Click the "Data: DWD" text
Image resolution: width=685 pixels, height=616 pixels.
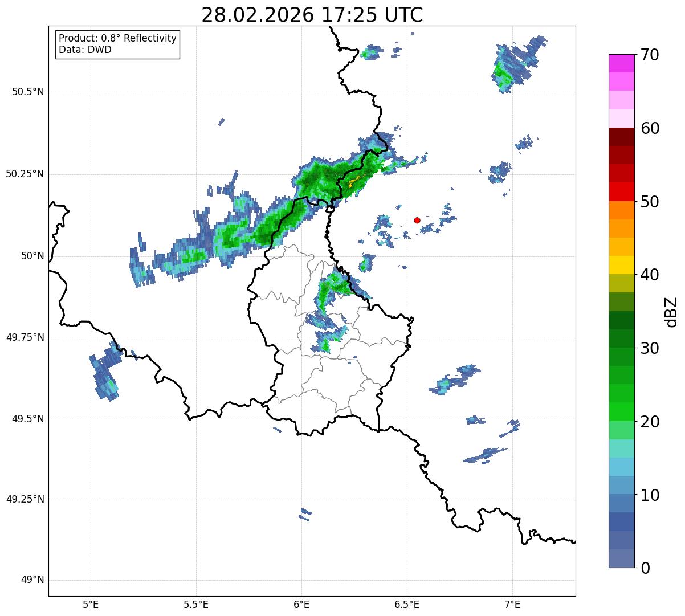(x=85, y=50)
